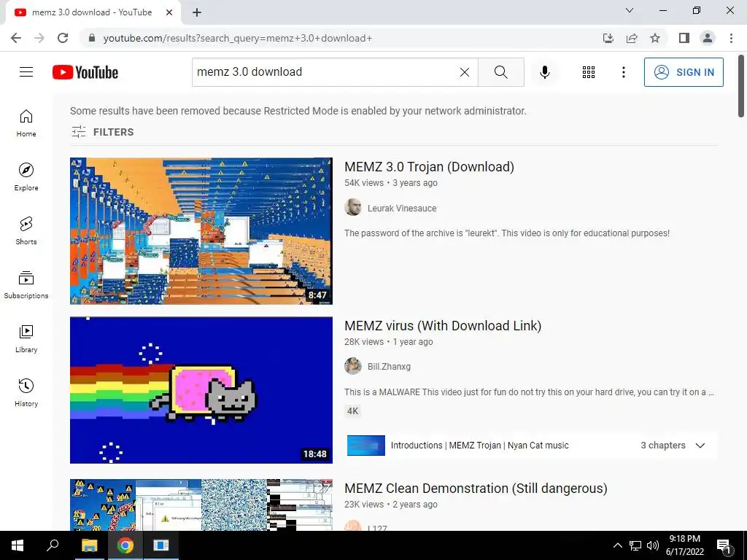The width and height of the screenshot is (747, 560).
Task: Toggle Chrome side panel icon
Action: 684,38
